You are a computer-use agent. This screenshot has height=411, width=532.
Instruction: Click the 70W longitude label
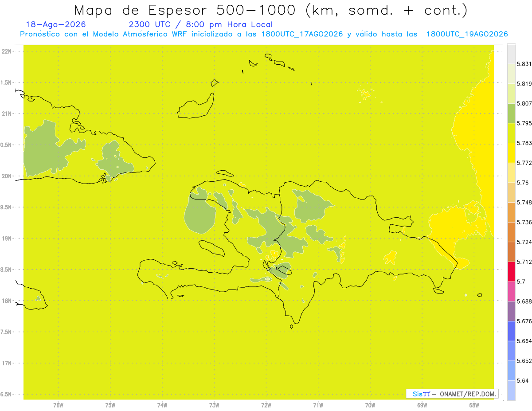[x=370, y=405]
